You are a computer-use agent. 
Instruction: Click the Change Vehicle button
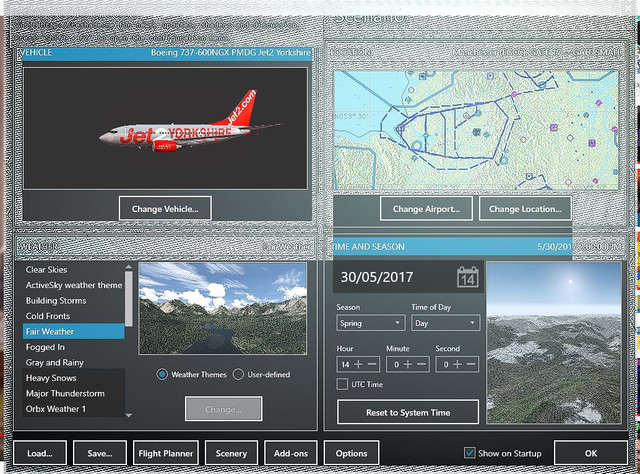point(165,209)
